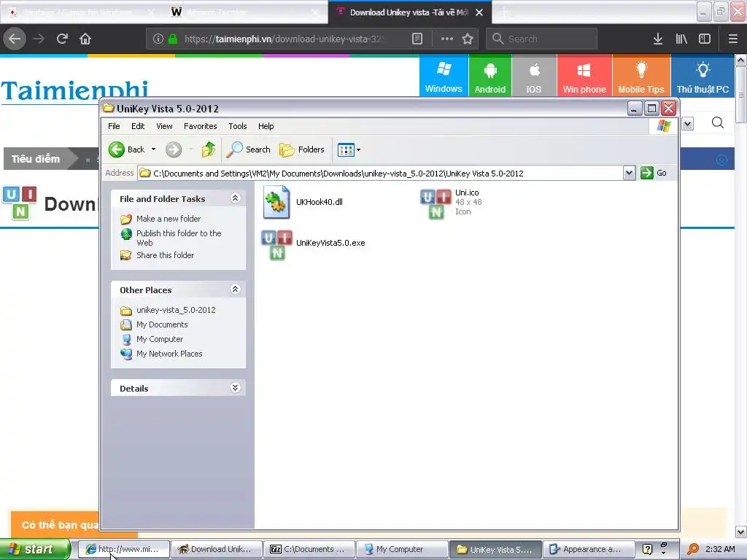This screenshot has height=560, width=747.
Task: Open the Mobile Tips category
Action: click(x=641, y=76)
